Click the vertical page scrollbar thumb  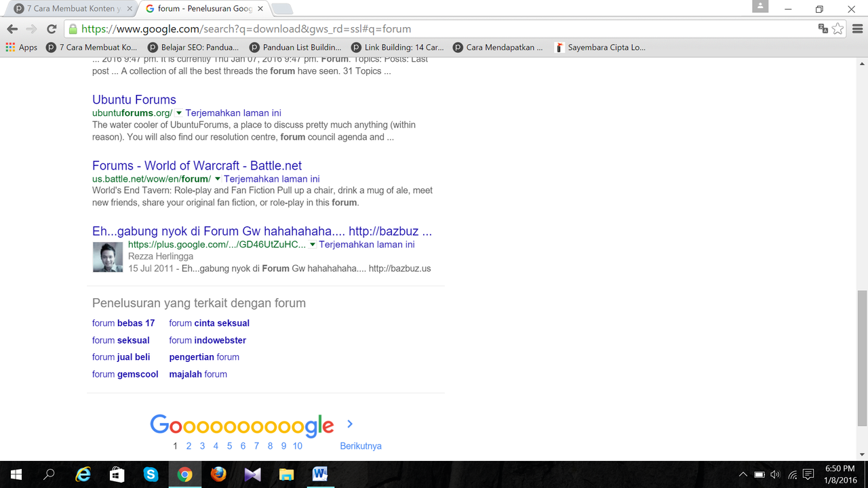click(x=862, y=359)
